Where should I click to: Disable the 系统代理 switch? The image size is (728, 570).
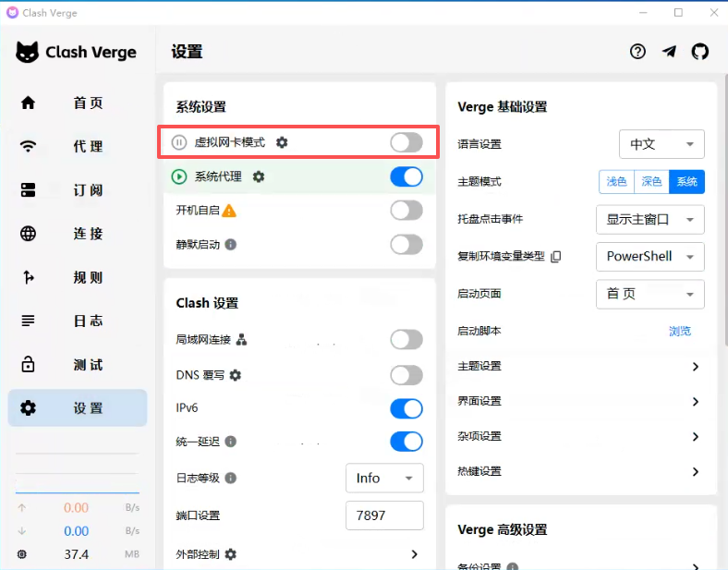[x=406, y=176]
